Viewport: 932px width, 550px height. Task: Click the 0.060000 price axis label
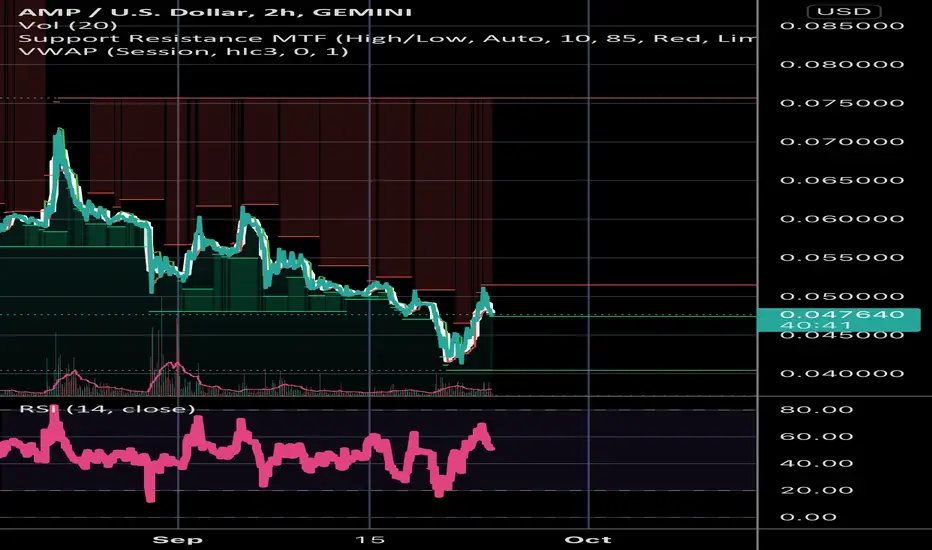[x=842, y=219]
